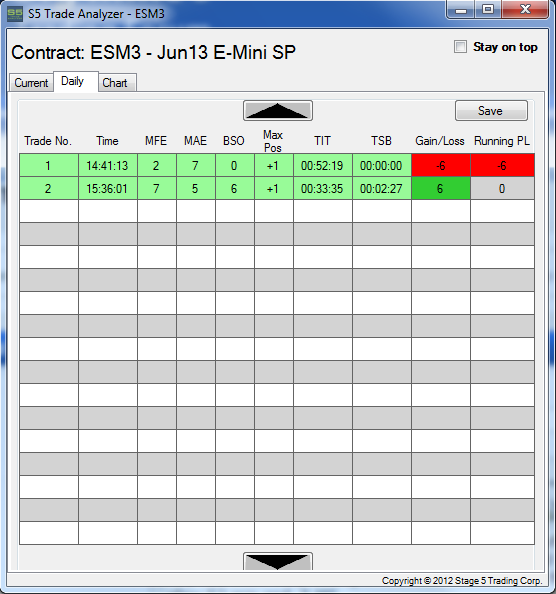This screenshot has height=594, width=556.
Task: Click the TSB value 00:00:00
Action: [x=382, y=165]
